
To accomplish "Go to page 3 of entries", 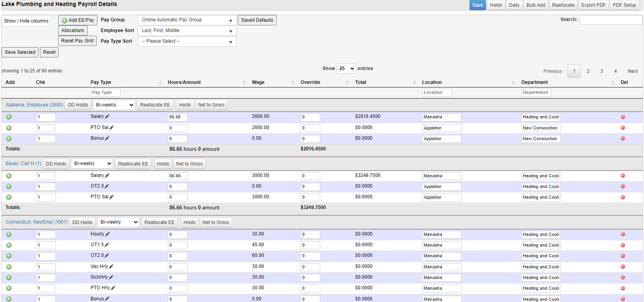I will pyautogui.click(x=602, y=71).
